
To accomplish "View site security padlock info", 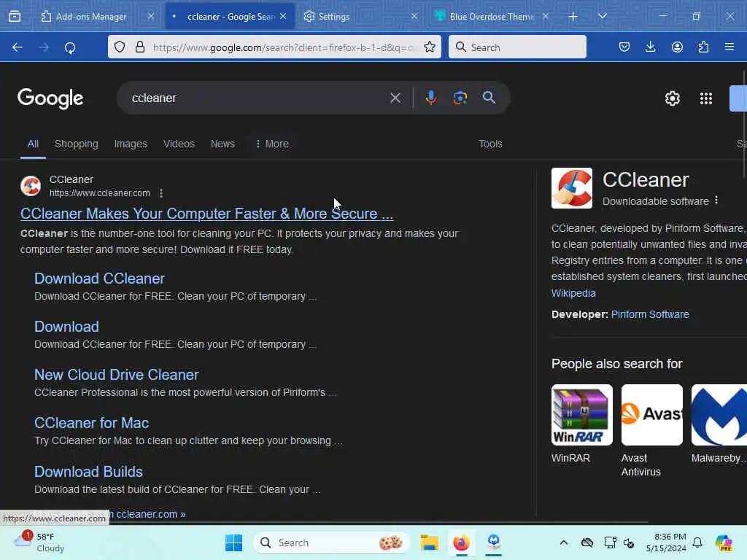I will (x=139, y=47).
